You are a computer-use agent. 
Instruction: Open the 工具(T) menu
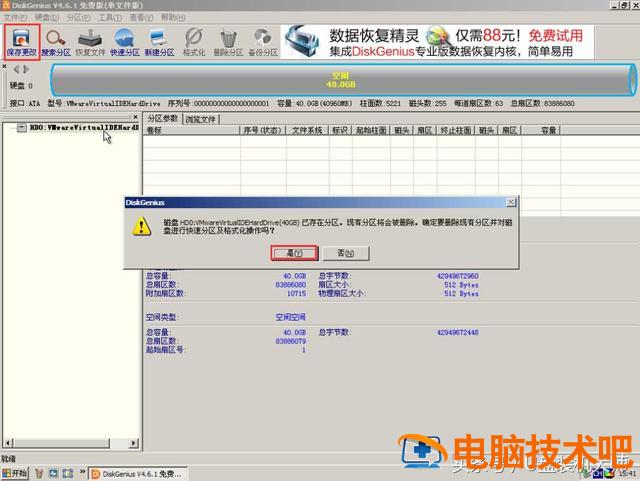[110, 17]
